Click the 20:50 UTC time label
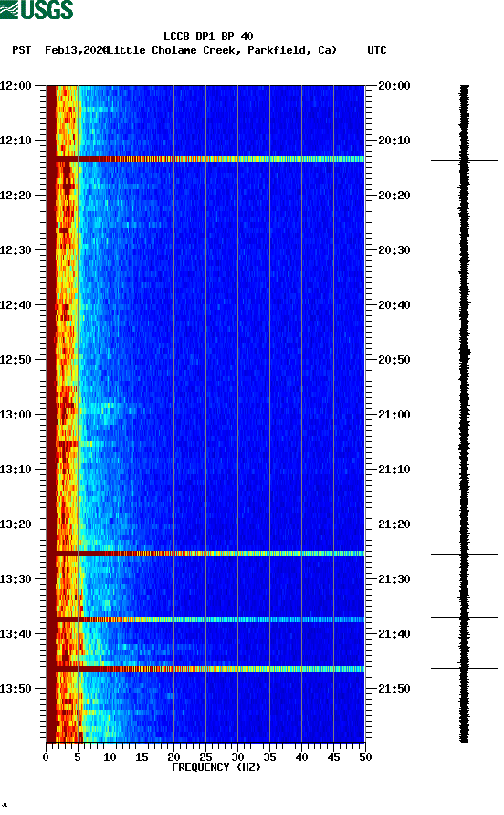Image resolution: width=504 pixels, height=815 pixels. click(x=394, y=360)
